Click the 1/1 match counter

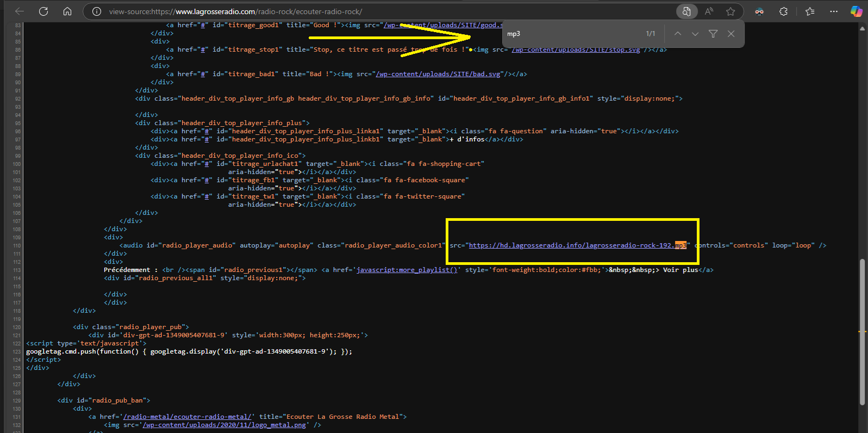click(651, 34)
